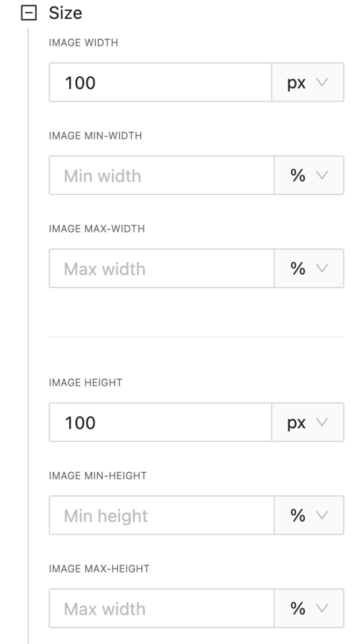This screenshot has height=644, width=360.
Task: Click the IMAGE WIDTH label
Action: (83, 43)
